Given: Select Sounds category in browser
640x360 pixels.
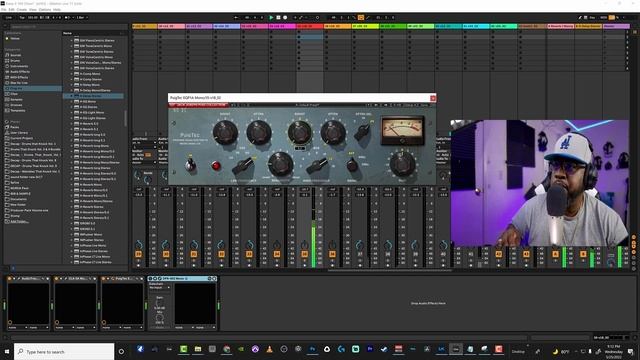Looking at the screenshot, I should coord(16,55).
